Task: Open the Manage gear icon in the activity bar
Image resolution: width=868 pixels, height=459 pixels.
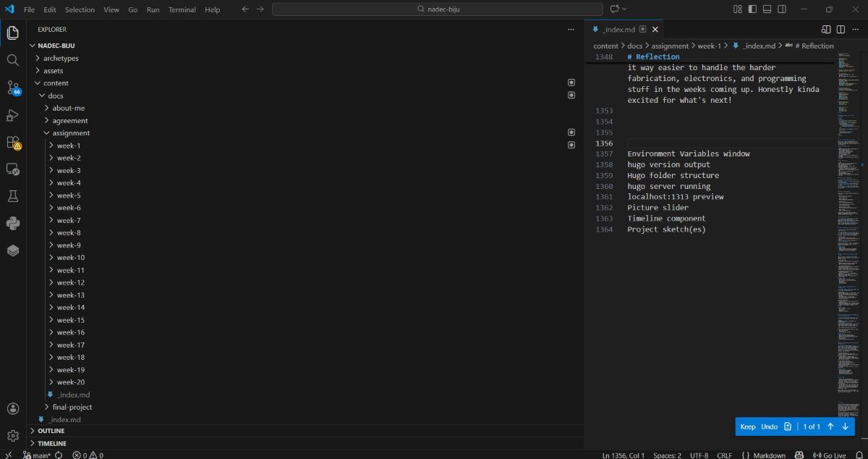Action: coord(12,435)
